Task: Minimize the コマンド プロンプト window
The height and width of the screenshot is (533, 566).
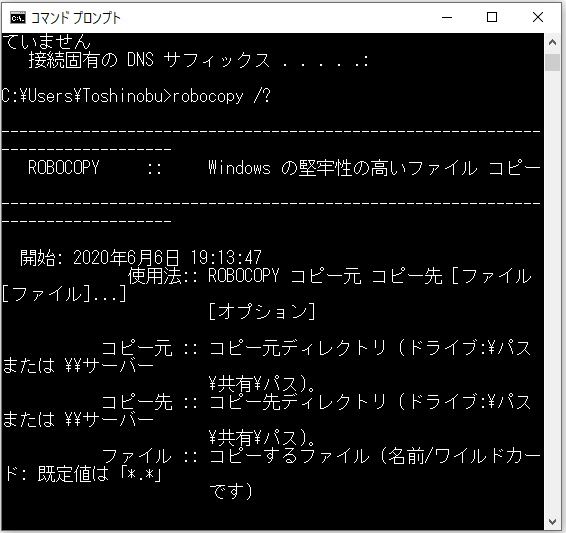Action: (x=447, y=17)
